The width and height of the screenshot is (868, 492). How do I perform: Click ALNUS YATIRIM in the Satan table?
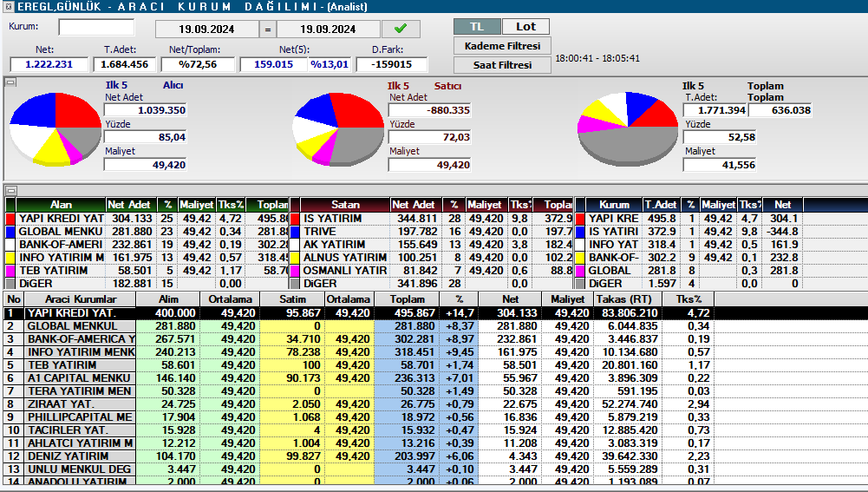pos(345,258)
